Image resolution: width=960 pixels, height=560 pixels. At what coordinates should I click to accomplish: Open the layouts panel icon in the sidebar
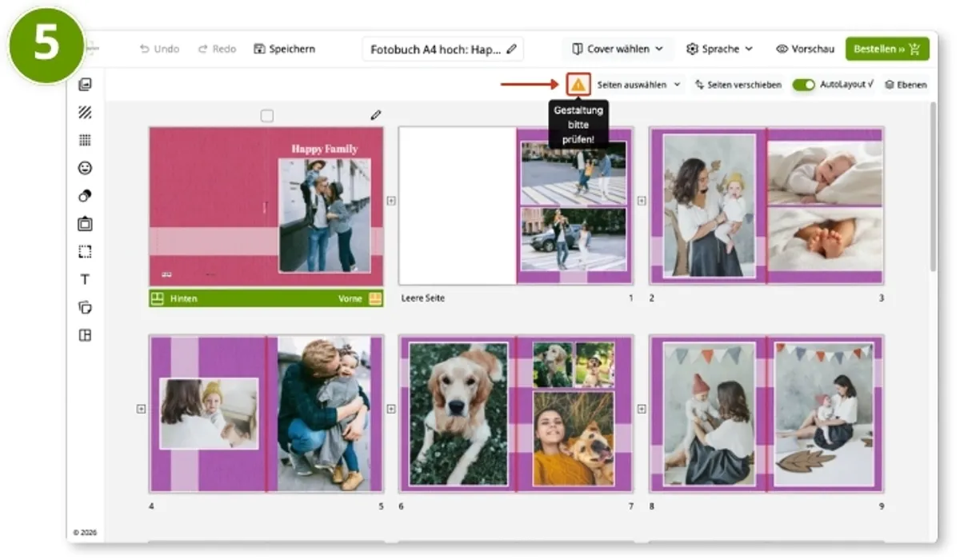pos(85,335)
